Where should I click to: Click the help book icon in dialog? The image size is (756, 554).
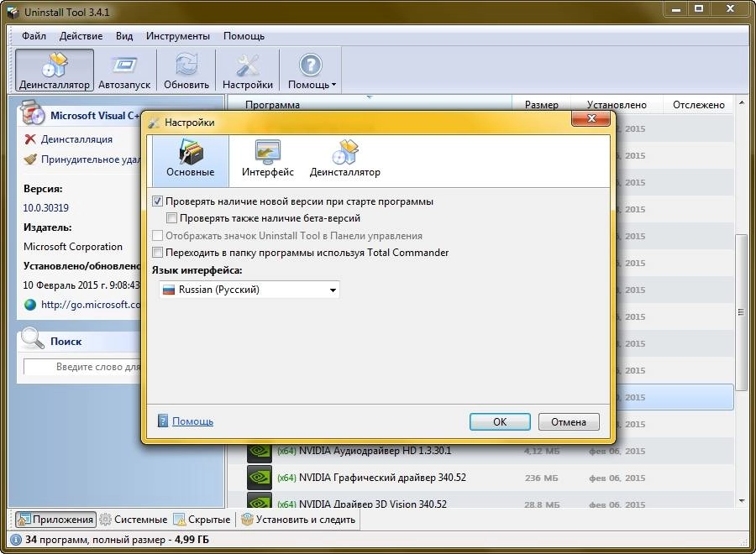coord(163,421)
